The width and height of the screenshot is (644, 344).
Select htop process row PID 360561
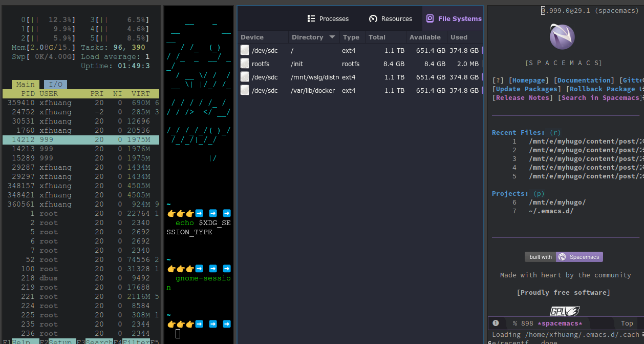point(81,205)
